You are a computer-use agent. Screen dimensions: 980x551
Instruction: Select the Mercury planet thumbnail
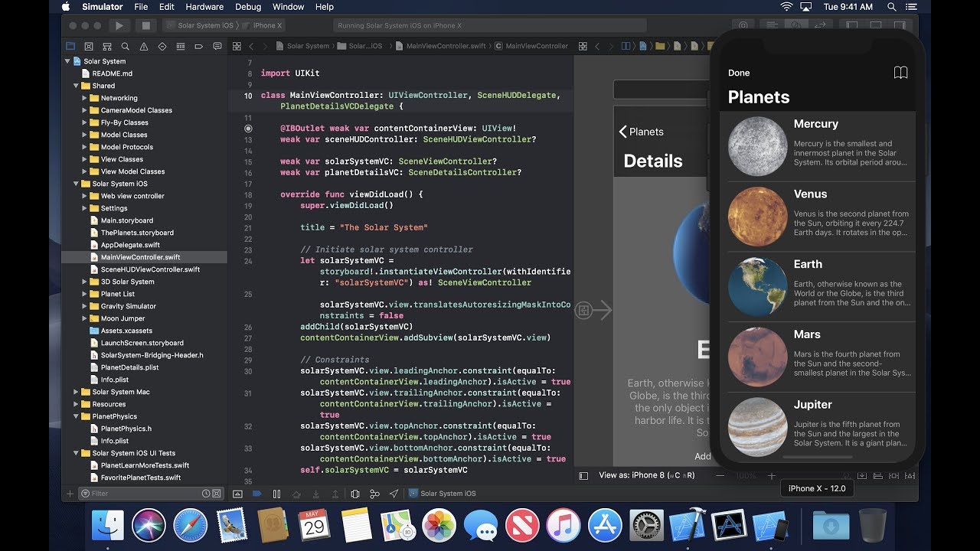point(757,147)
